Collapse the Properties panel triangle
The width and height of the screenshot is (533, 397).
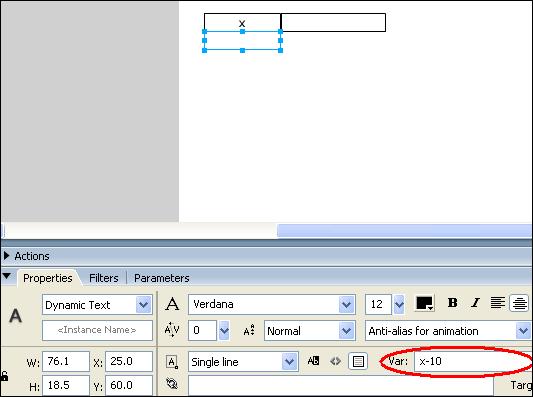click(6, 276)
